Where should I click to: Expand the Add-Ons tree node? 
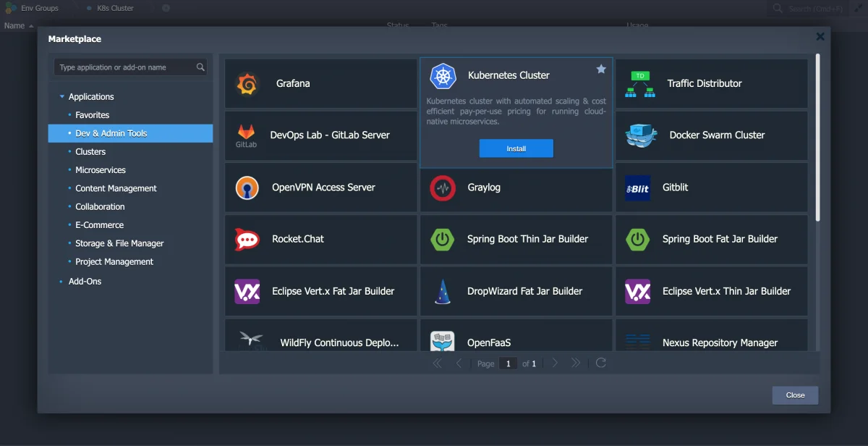[61, 282]
